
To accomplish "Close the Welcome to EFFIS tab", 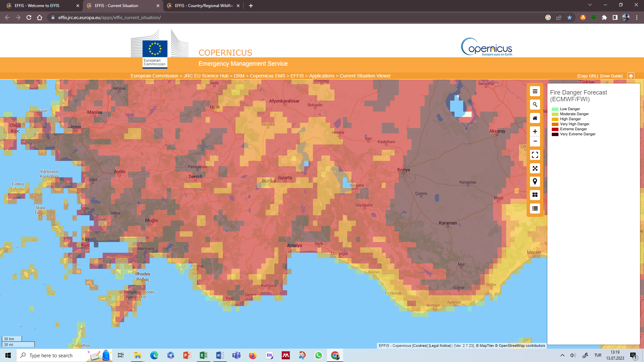I will pyautogui.click(x=78, y=6).
